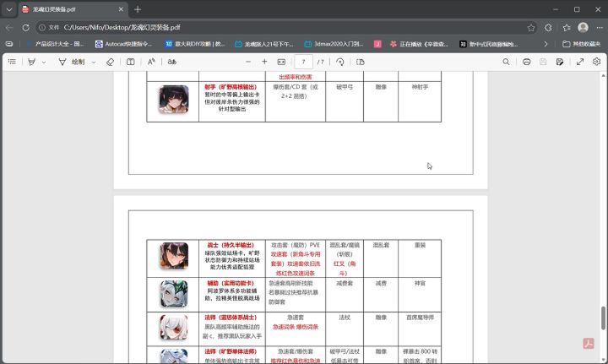608x364 pixels.
Task: Click the site info icon in address bar
Action: pyautogui.click(x=42, y=28)
